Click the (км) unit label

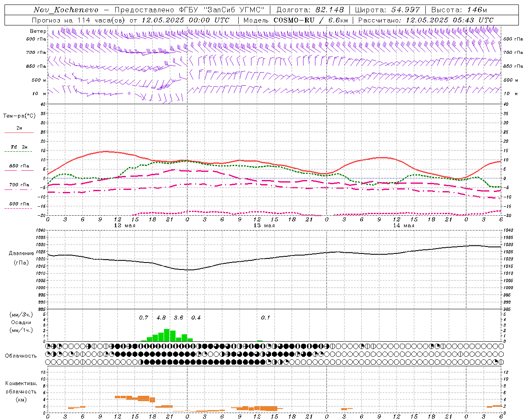[x=21, y=399]
